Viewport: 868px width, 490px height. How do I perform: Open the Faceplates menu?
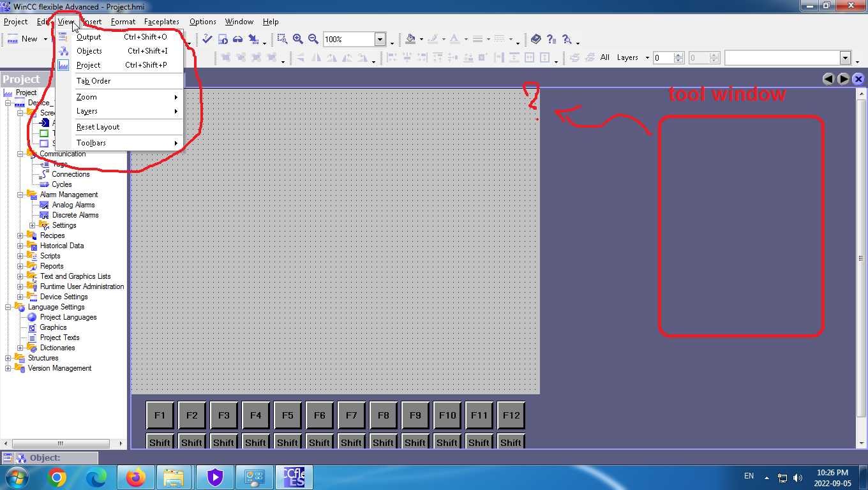(161, 22)
